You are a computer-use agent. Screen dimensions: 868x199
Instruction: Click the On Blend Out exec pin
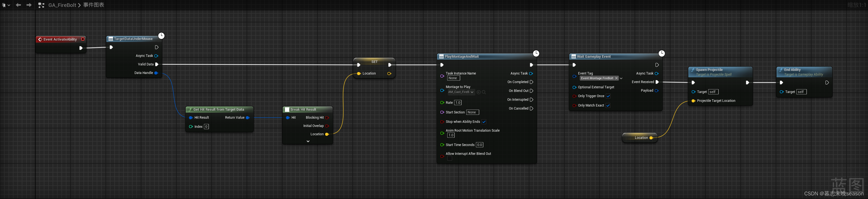pos(531,91)
